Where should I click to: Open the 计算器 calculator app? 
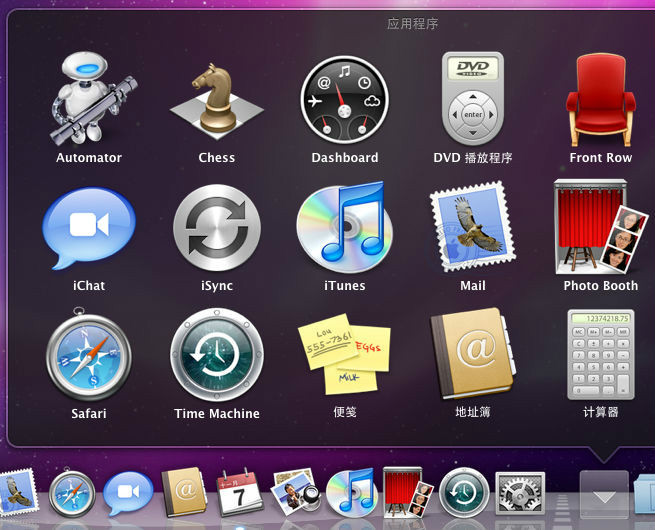coord(601,355)
